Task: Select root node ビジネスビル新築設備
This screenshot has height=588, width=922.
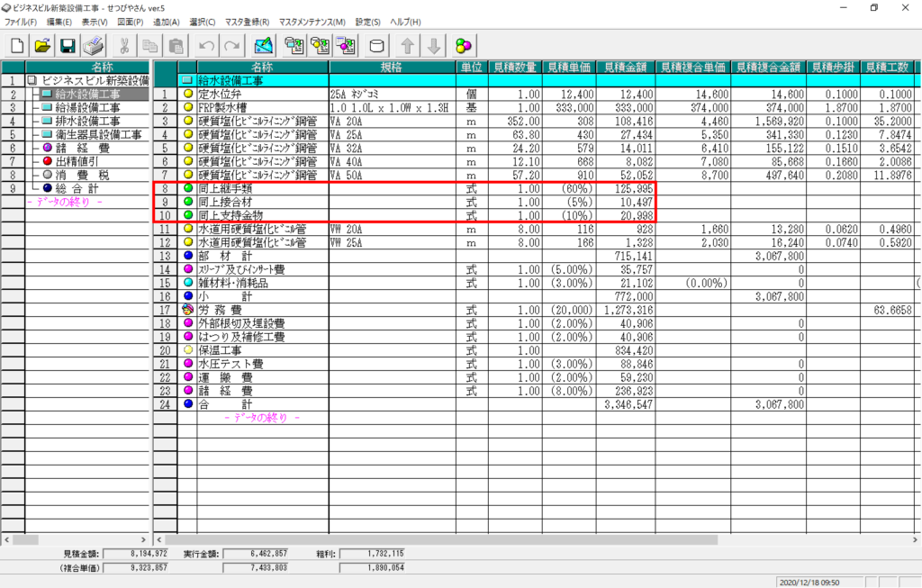Action: pyautogui.click(x=95, y=80)
